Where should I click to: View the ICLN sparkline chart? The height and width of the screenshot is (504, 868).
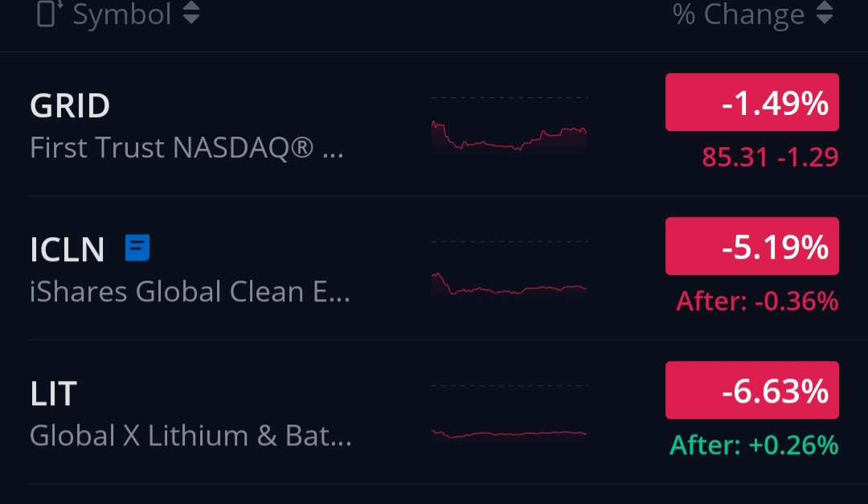click(510, 283)
